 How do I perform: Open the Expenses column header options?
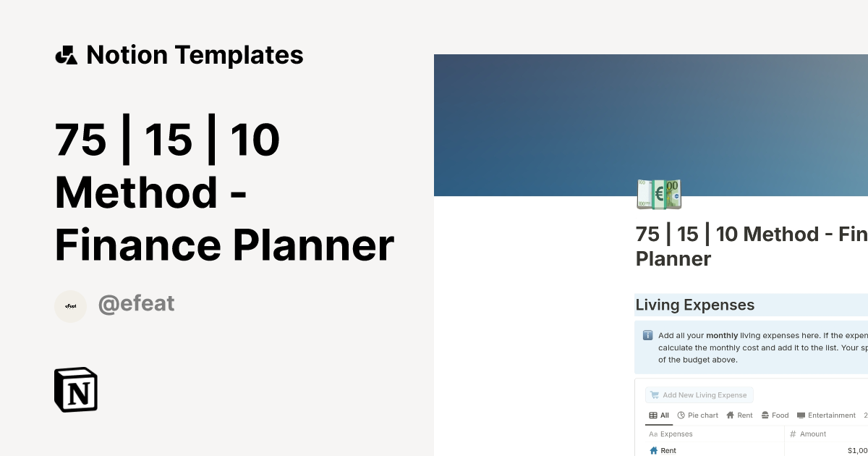[676, 434]
